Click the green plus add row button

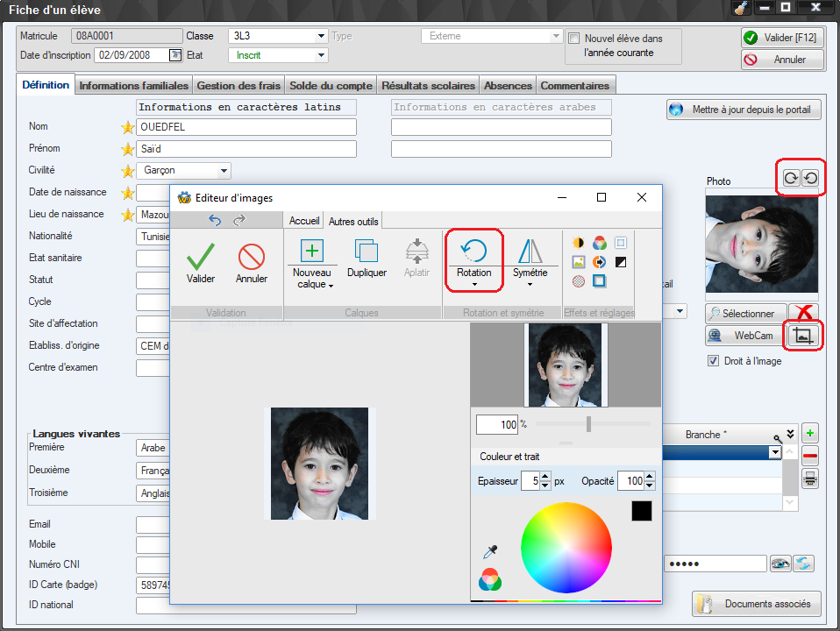tap(810, 433)
